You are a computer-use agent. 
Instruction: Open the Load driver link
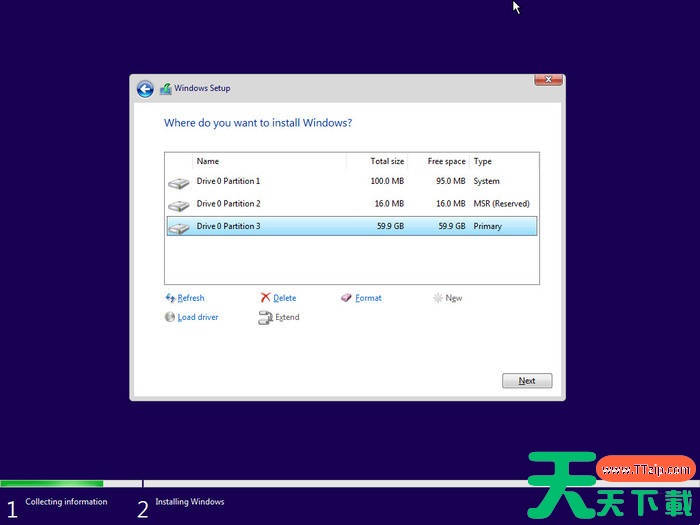pyautogui.click(x=198, y=317)
